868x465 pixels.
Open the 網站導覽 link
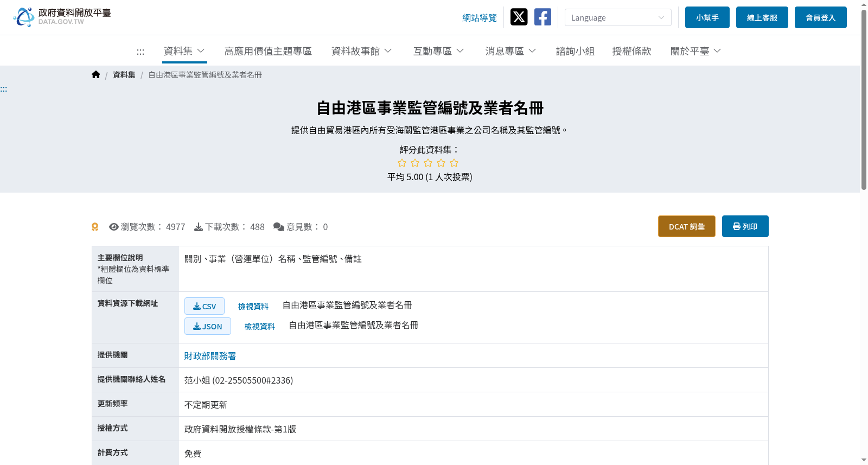pyautogui.click(x=480, y=18)
